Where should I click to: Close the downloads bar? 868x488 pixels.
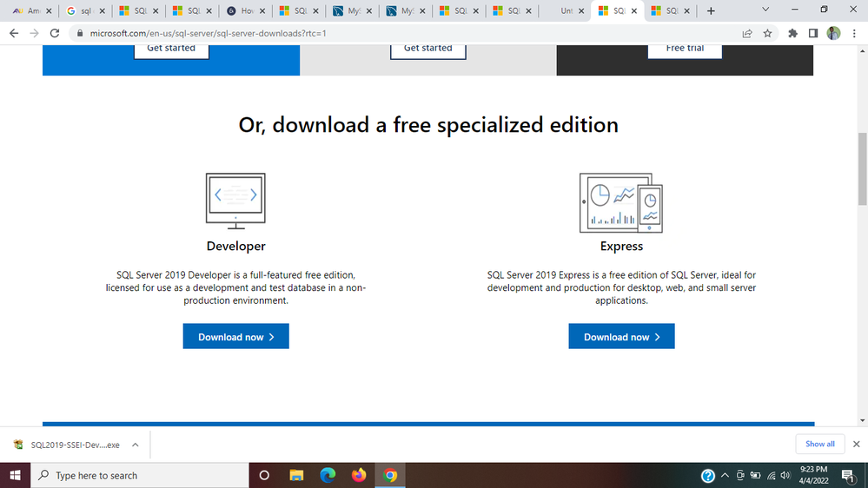click(857, 444)
